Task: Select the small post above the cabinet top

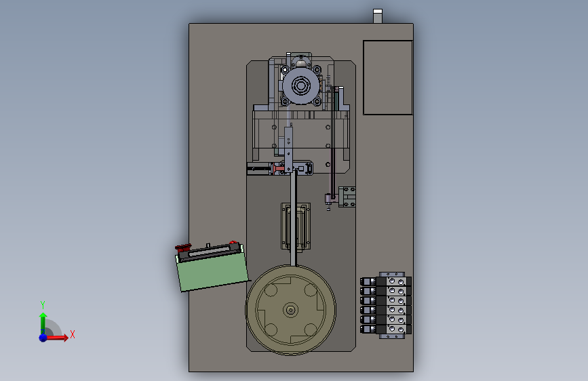Action: [x=378, y=16]
